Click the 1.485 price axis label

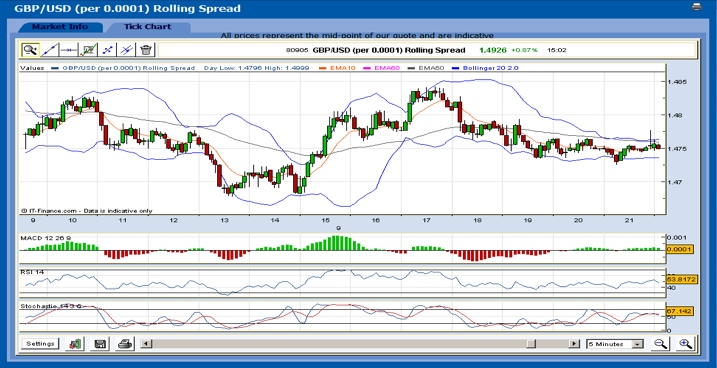(677, 82)
